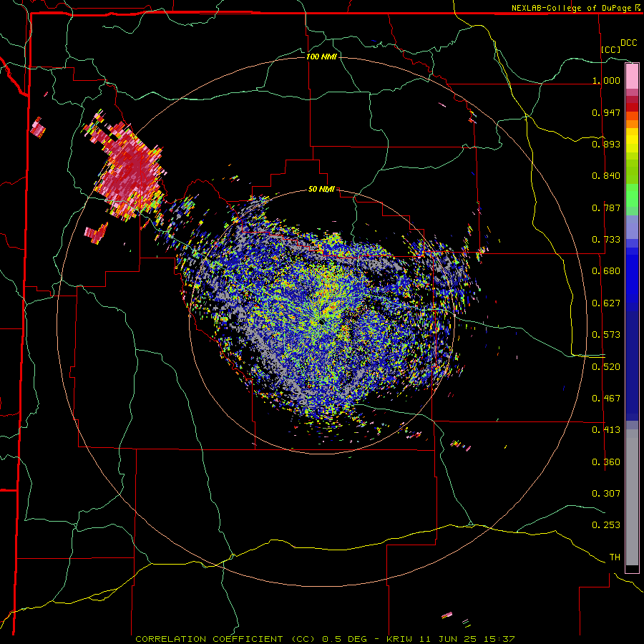Select the 1.000 legend value
This screenshot has height=644, width=644.
pos(606,80)
